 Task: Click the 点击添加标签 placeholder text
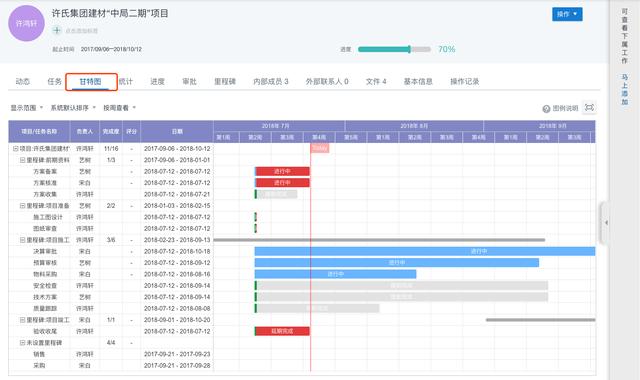(82, 31)
